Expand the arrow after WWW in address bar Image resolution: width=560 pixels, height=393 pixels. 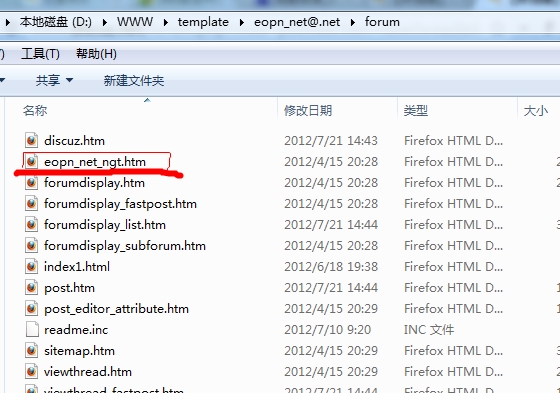coord(166,23)
